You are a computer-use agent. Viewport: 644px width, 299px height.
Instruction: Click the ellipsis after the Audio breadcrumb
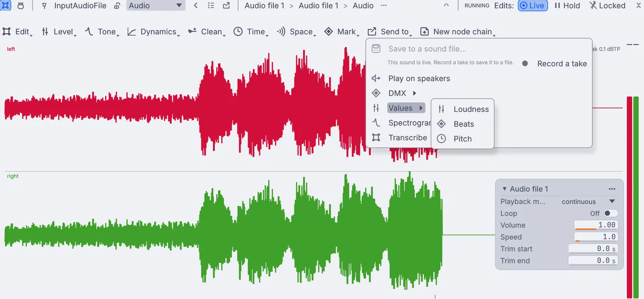[384, 6]
